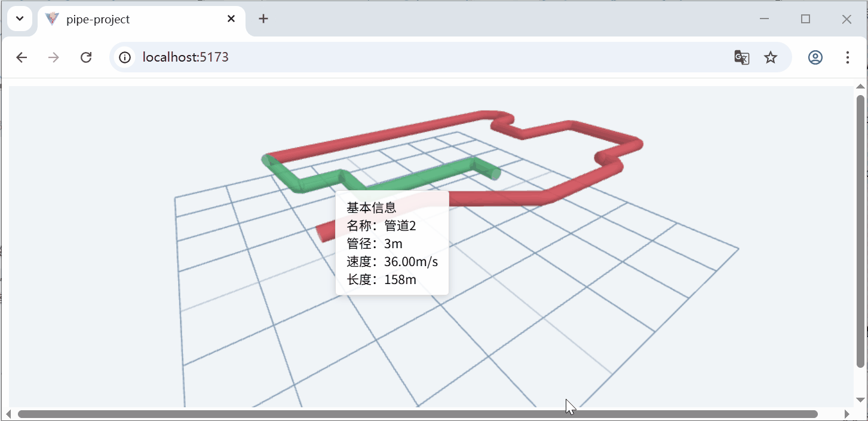Reload the localhost page
The width and height of the screenshot is (868, 421).
pos(86,57)
